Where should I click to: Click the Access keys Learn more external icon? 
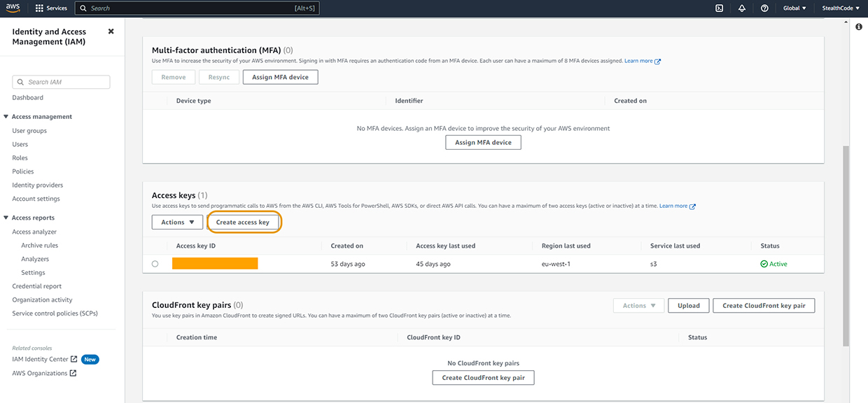point(692,206)
